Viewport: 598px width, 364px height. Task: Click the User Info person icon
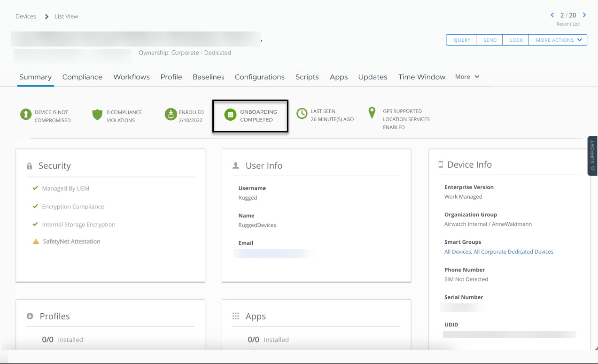tap(236, 166)
